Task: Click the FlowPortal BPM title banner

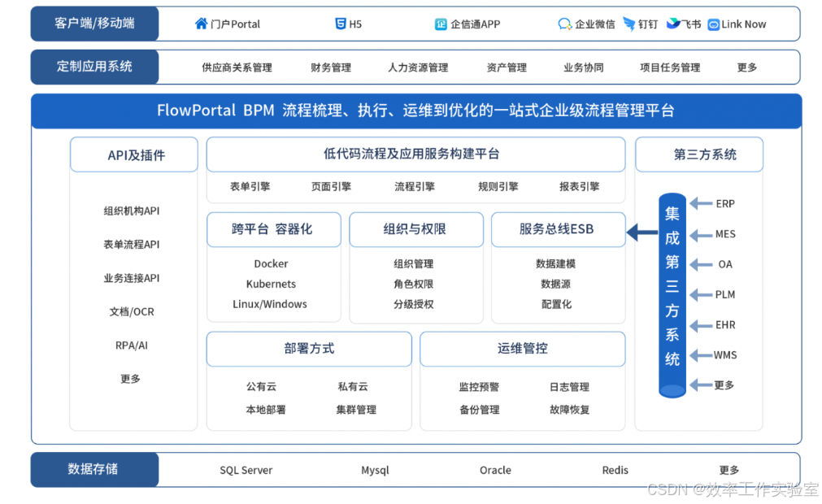Action: pyautogui.click(x=416, y=111)
